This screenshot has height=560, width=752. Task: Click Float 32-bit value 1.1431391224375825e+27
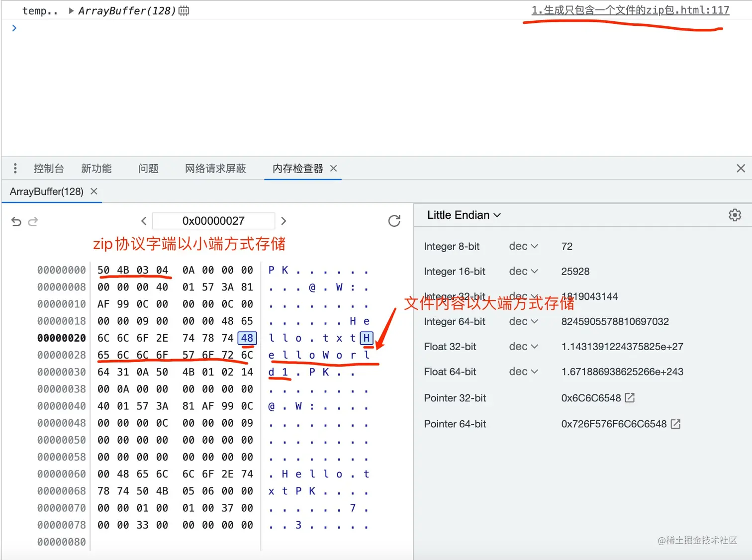tap(622, 346)
